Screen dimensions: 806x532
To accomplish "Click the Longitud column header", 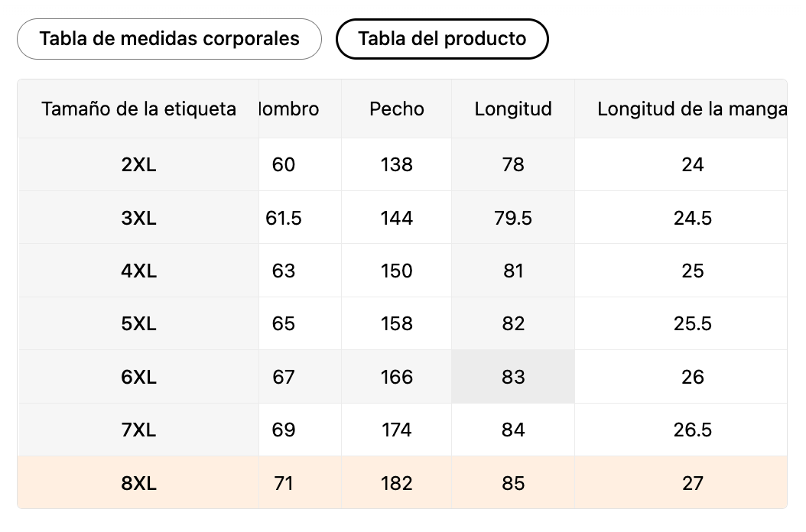I will pos(513,109).
